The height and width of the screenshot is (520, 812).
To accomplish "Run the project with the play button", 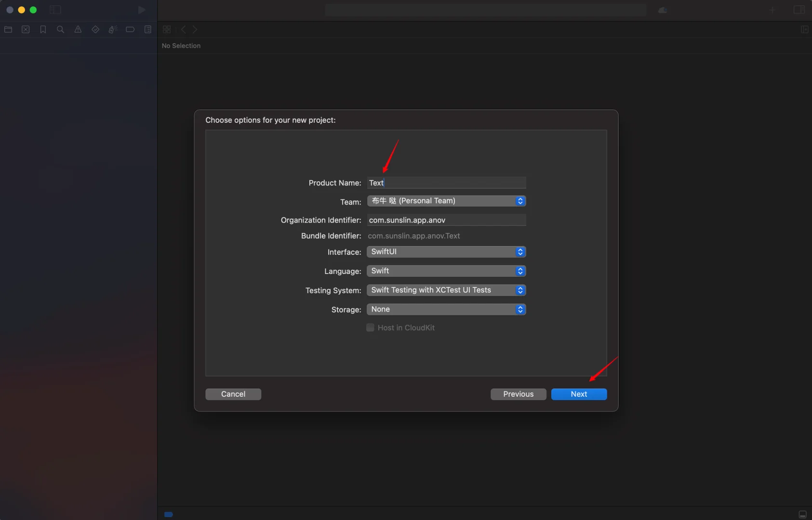I will (x=141, y=10).
